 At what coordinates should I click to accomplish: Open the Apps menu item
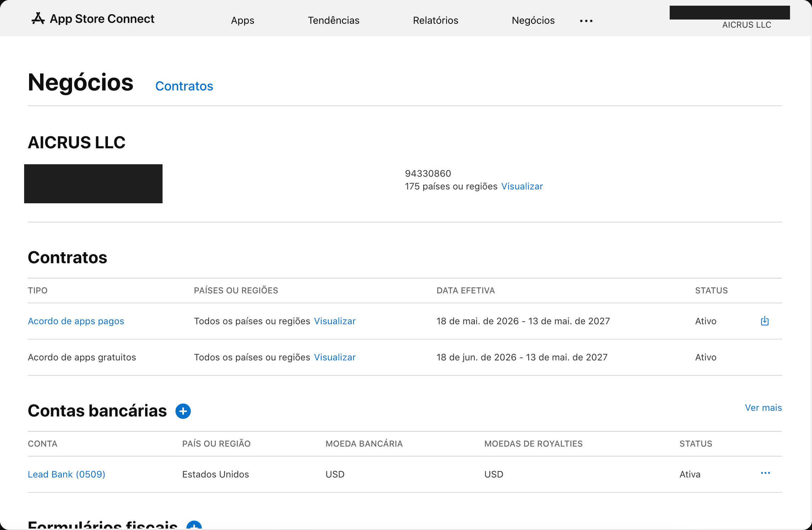coord(243,21)
